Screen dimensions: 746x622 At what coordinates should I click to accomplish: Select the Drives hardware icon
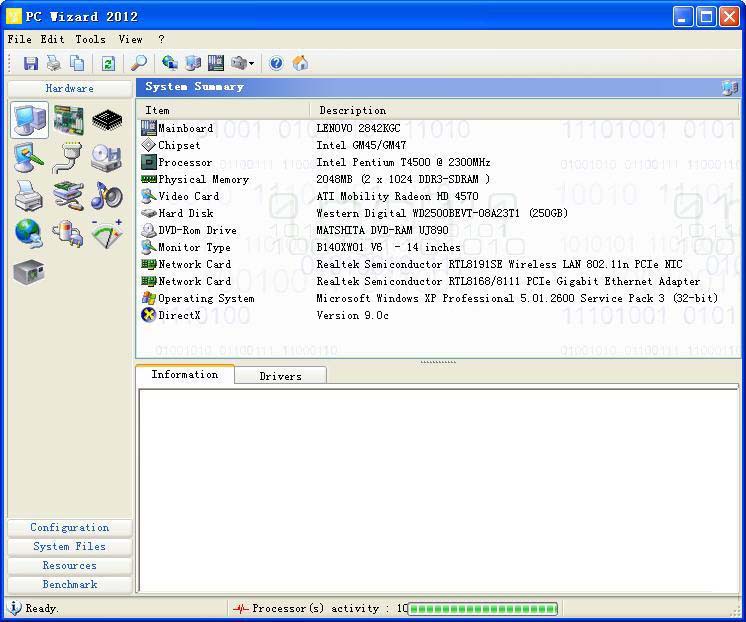click(107, 158)
